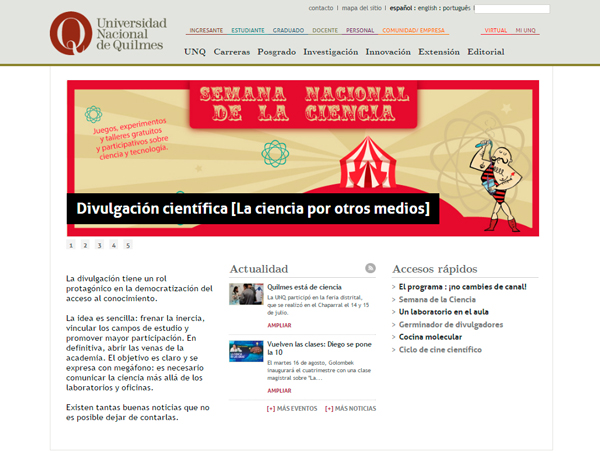Click the Accesos rápidos section heading
This screenshot has width=600, height=453.
[x=435, y=269]
